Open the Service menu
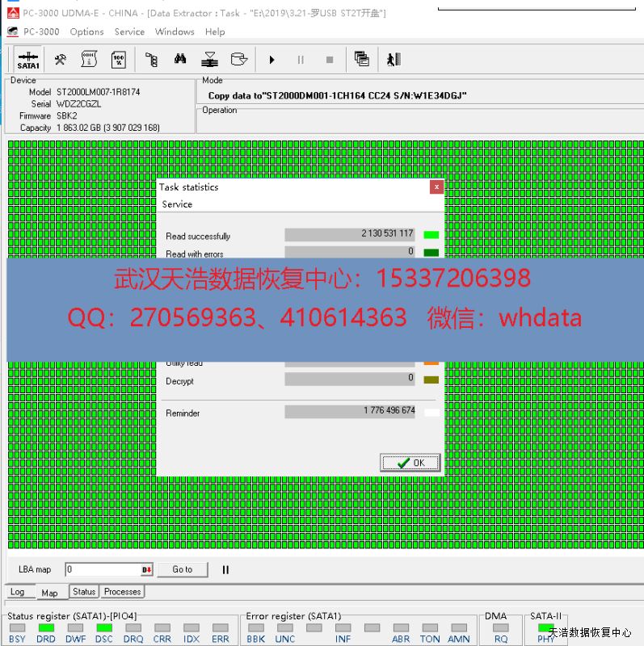The width and height of the screenshot is (644, 646). pyautogui.click(x=129, y=31)
